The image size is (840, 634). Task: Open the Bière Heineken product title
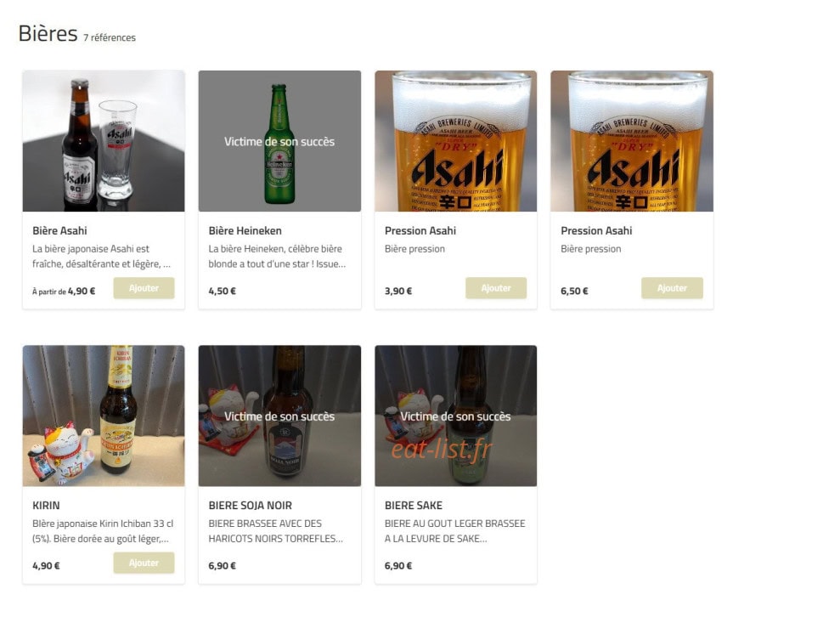(x=245, y=231)
